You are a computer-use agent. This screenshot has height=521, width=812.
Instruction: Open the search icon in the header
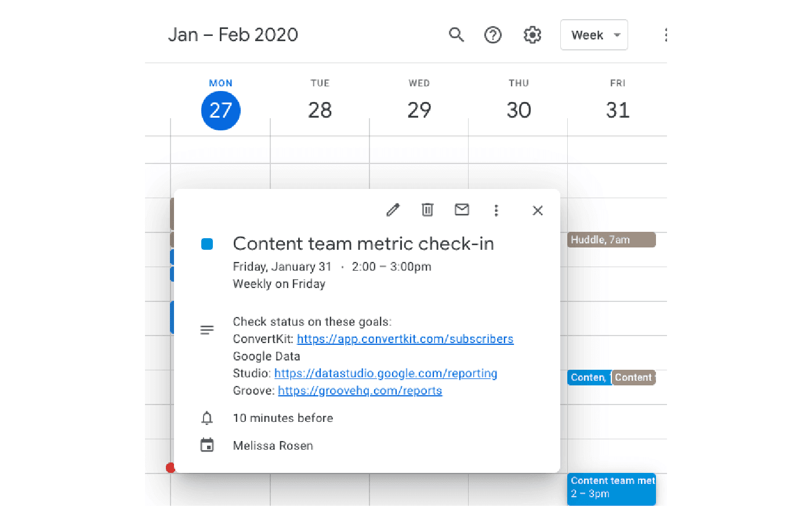[456, 35]
